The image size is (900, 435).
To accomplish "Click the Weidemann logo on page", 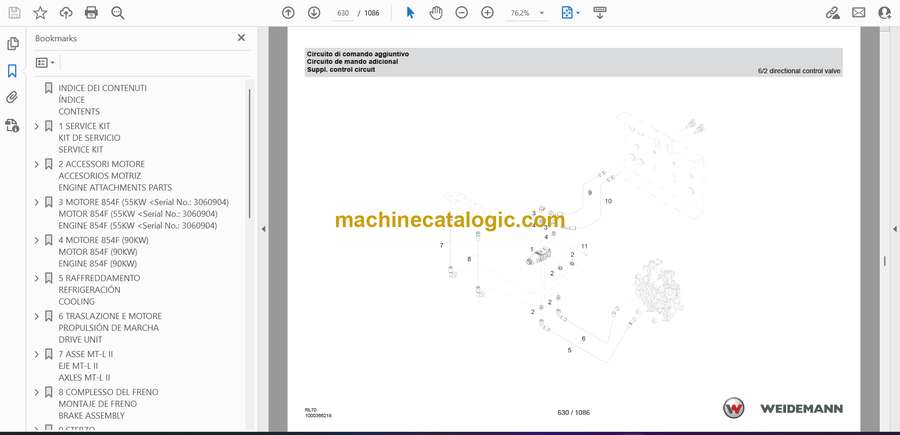I will click(x=783, y=408).
